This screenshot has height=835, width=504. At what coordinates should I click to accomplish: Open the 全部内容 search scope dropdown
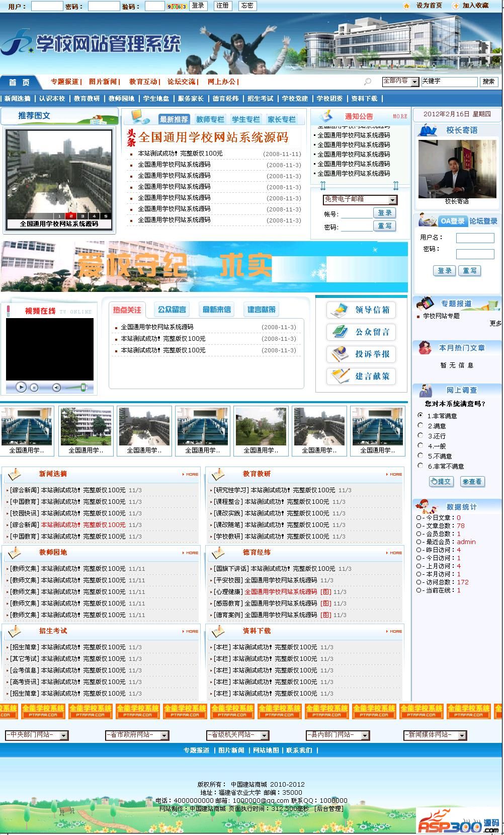[401, 82]
